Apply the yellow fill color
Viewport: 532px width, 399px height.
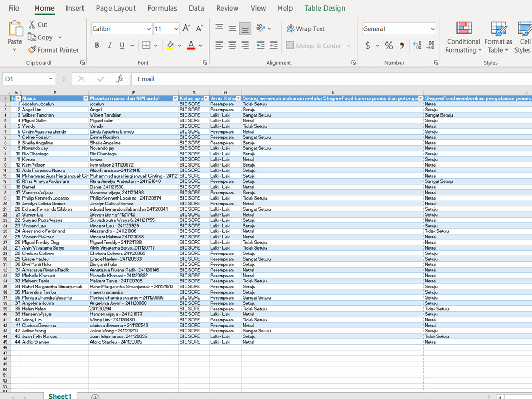point(170,45)
